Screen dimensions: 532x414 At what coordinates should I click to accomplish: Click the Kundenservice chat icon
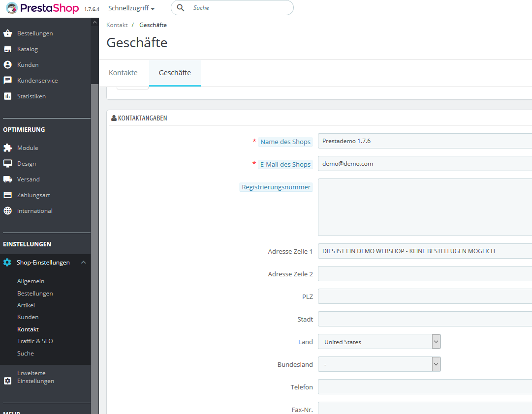(7, 80)
